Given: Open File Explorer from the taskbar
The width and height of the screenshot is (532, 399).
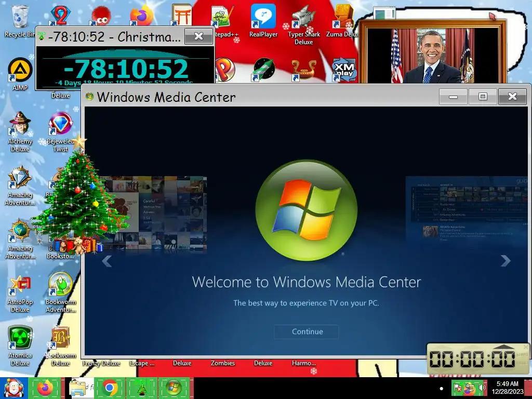Looking at the screenshot, I should coord(78,388).
